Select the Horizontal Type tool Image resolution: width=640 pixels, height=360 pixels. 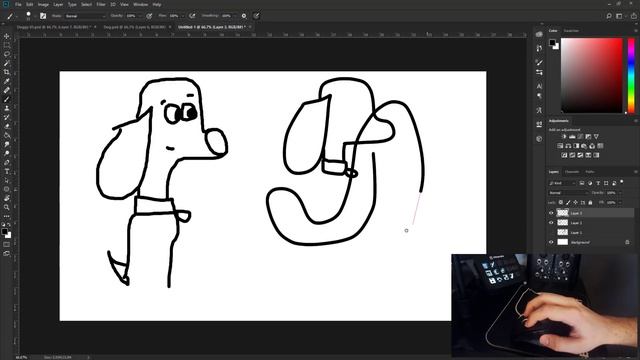click(7, 171)
